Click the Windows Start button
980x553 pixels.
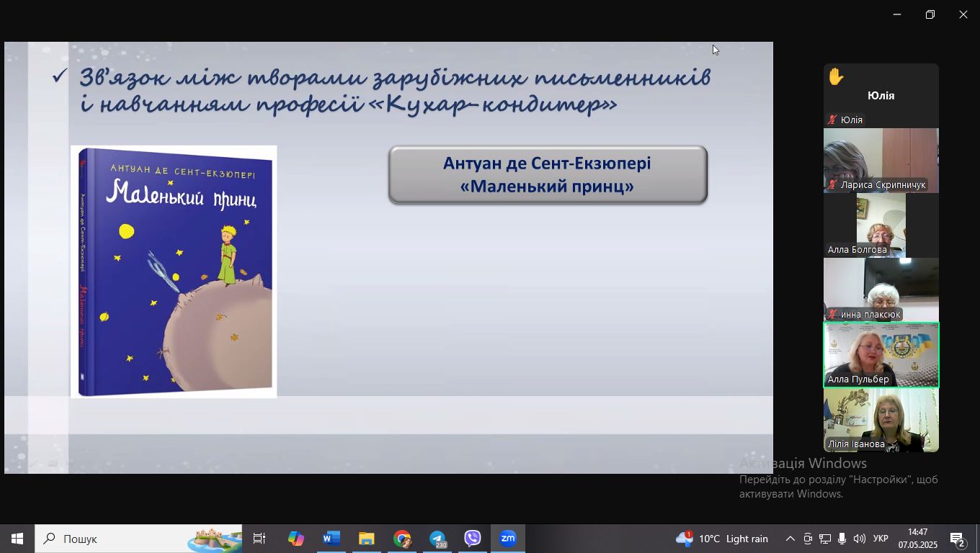[x=17, y=539]
